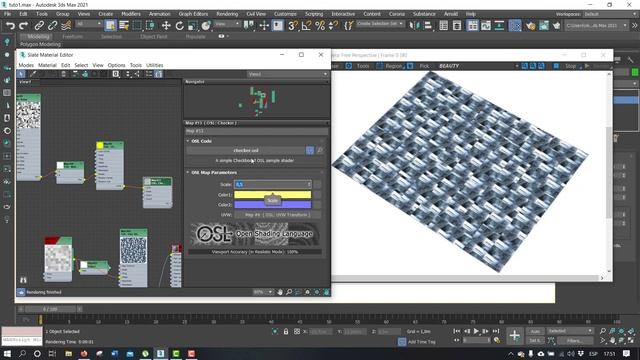Click the checker.osl file button
The height and width of the screenshot is (360, 640).
(246, 151)
